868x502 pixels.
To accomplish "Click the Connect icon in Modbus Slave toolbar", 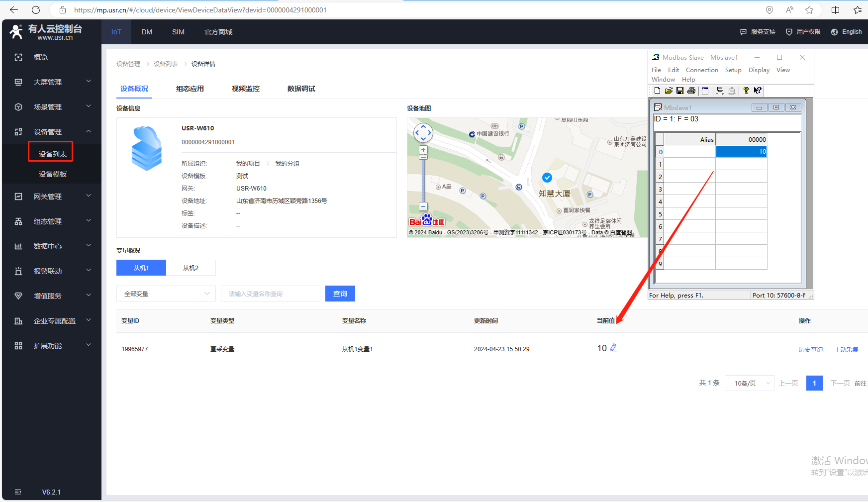I will pyautogui.click(x=720, y=91).
